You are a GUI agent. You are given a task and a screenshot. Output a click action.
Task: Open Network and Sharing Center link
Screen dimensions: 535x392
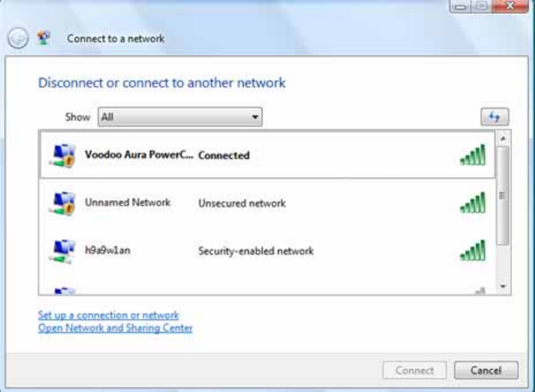point(115,328)
